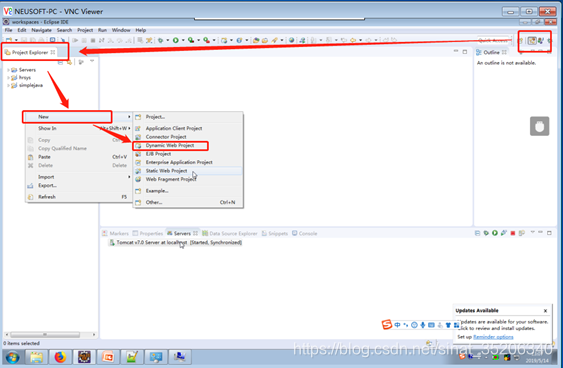Open the file explorer taskbar icon
This screenshot has width=563, height=368.
pos(36,357)
